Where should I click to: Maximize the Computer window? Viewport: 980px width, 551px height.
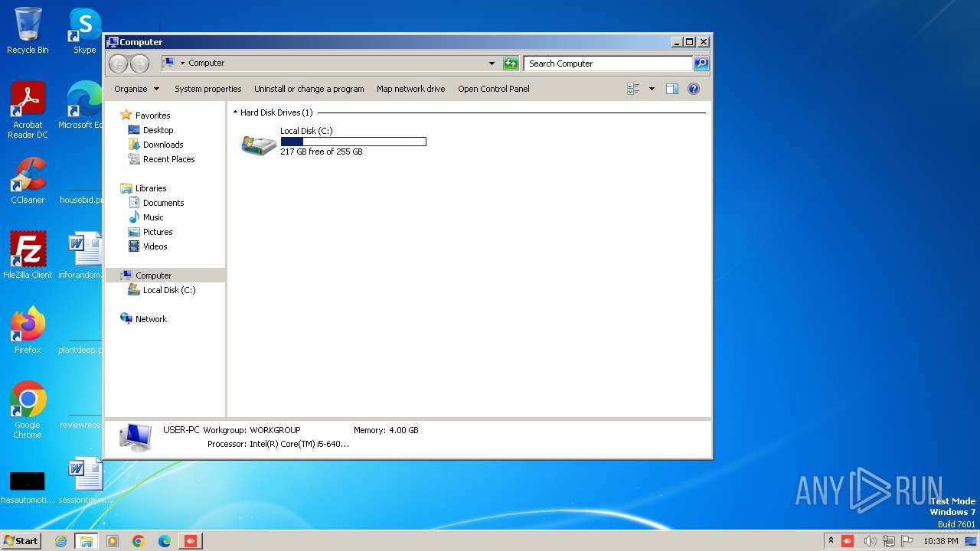pyautogui.click(x=690, y=42)
